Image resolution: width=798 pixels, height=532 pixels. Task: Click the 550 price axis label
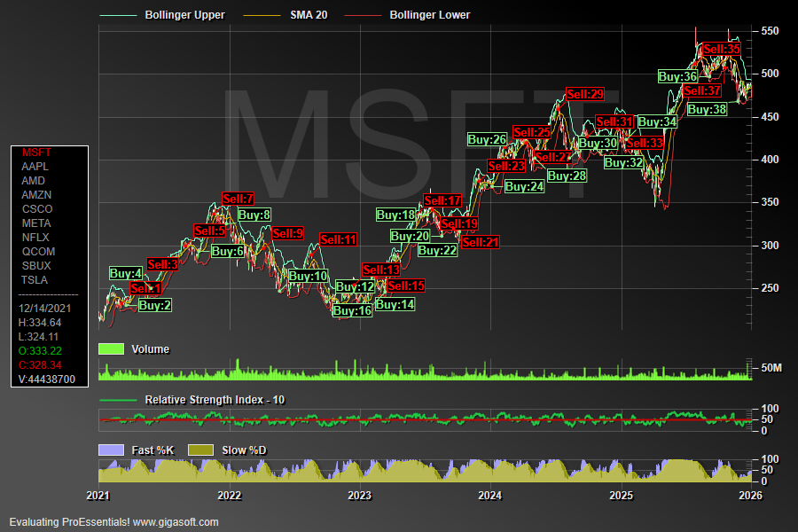[x=770, y=31]
